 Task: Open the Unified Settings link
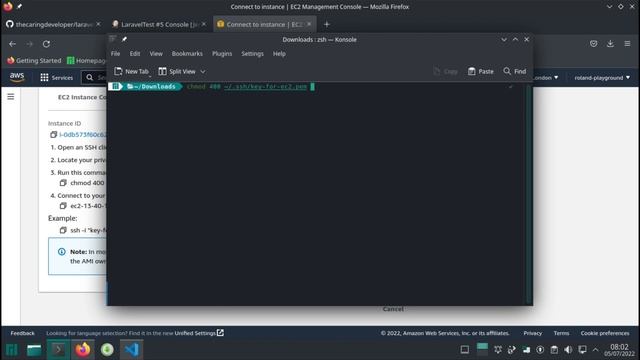pos(199,333)
